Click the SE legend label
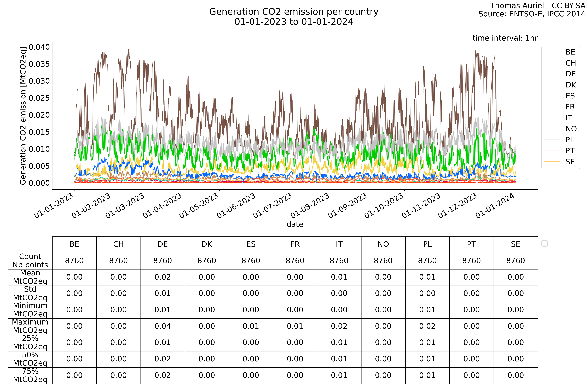Image resolution: width=588 pixels, height=392 pixels. click(x=570, y=162)
